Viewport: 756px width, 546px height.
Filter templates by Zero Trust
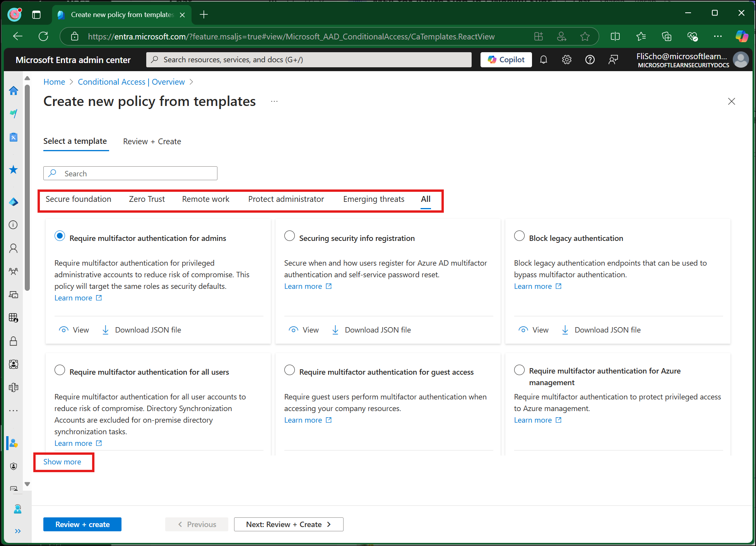pyautogui.click(x=147, y=199)
